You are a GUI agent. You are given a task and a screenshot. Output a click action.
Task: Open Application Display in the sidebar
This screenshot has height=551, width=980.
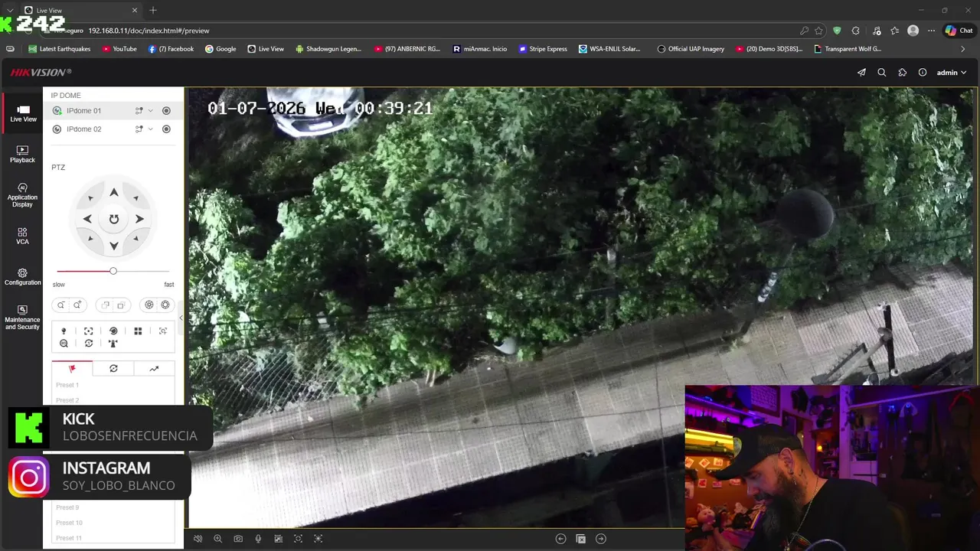pos(22,195)
